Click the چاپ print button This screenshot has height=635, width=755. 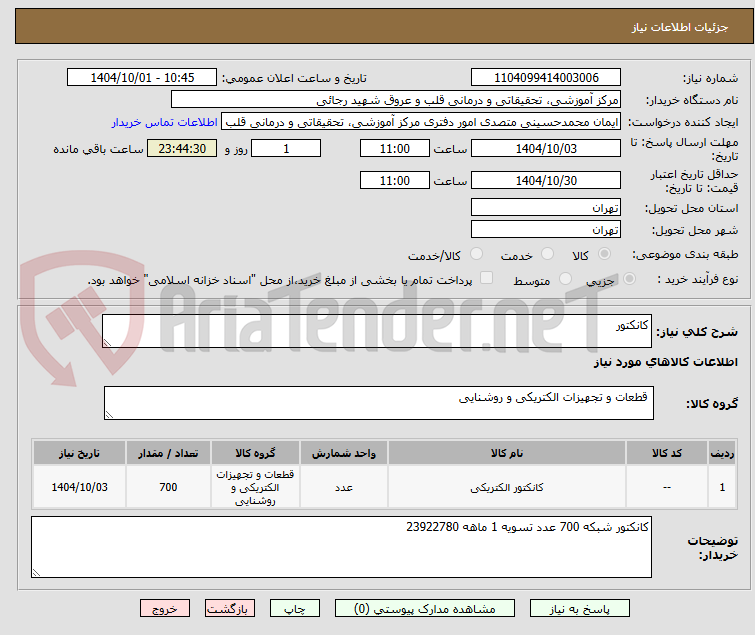(x=295, y=609)
